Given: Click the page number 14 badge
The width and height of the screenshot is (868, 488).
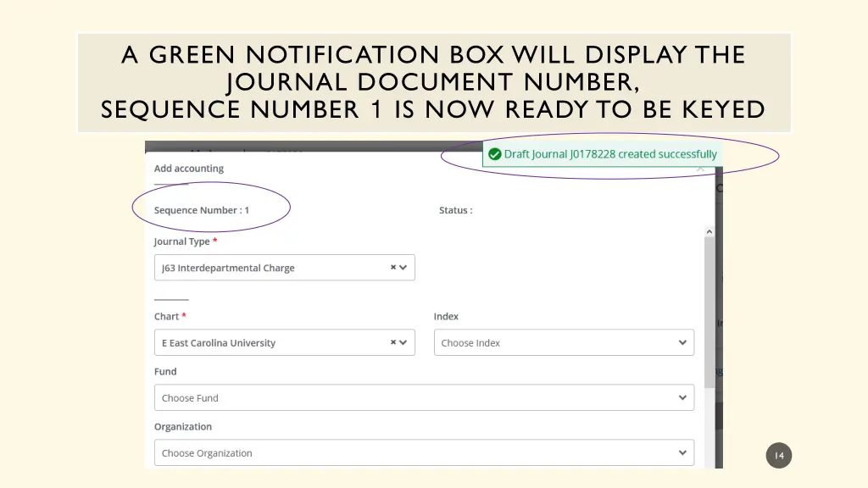Looking at the screenshot, I should (x=778, y=455).
